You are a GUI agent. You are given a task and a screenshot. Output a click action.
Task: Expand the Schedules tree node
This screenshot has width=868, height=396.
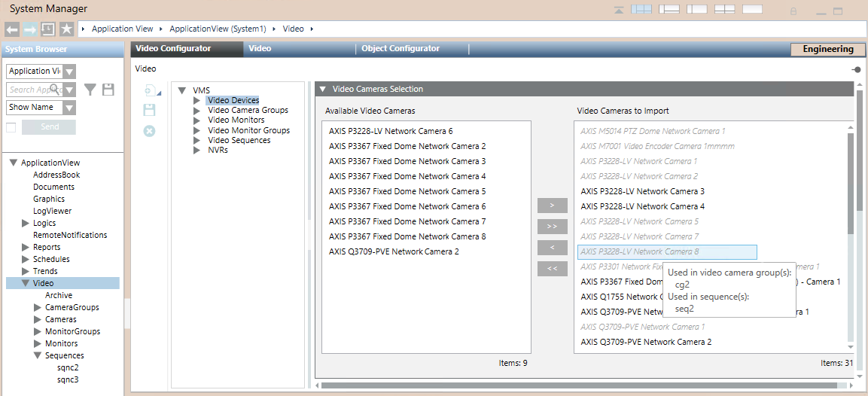pyautogui.click(x=25, y=259)
